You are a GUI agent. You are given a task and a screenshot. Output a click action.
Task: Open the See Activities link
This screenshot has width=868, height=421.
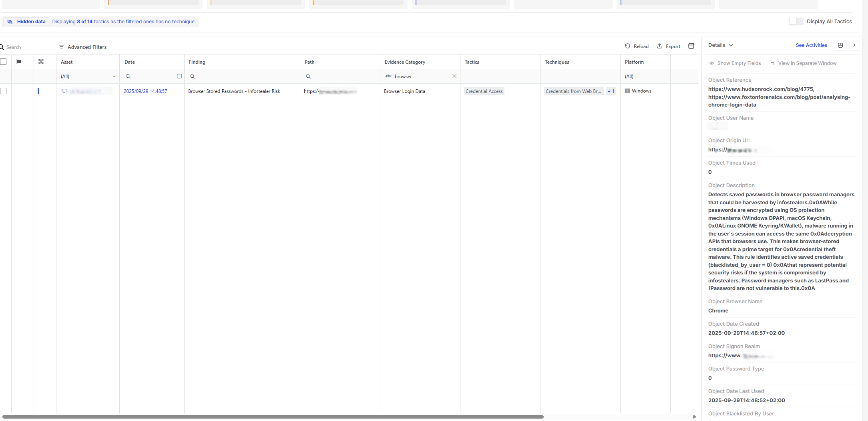click(811, 45)
